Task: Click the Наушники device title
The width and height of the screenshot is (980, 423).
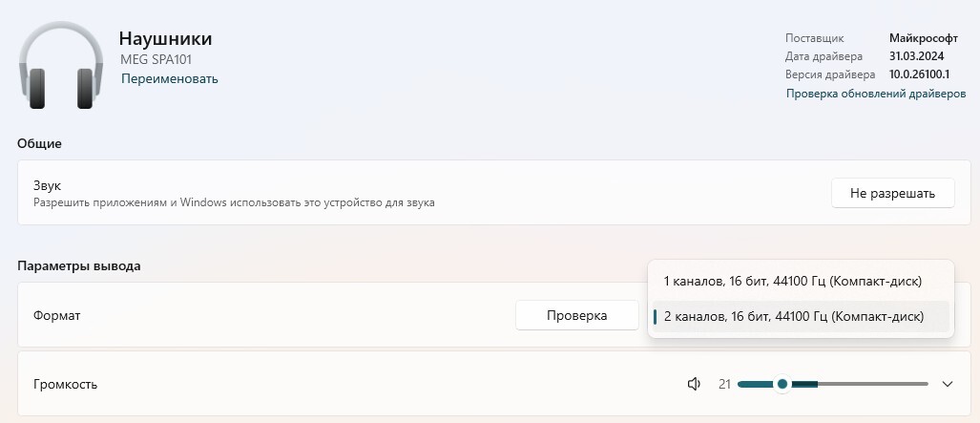Action: click(166, 39)
